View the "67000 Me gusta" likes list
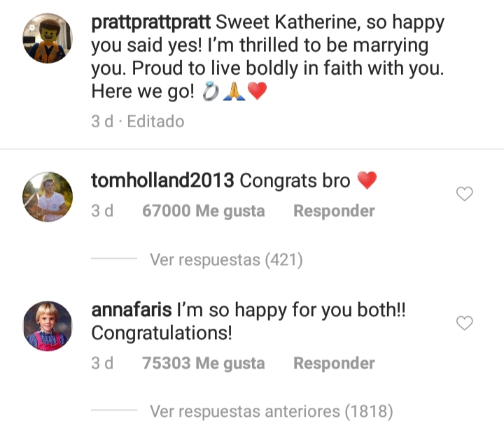This screenshot has width=504, height=435. 203,211
